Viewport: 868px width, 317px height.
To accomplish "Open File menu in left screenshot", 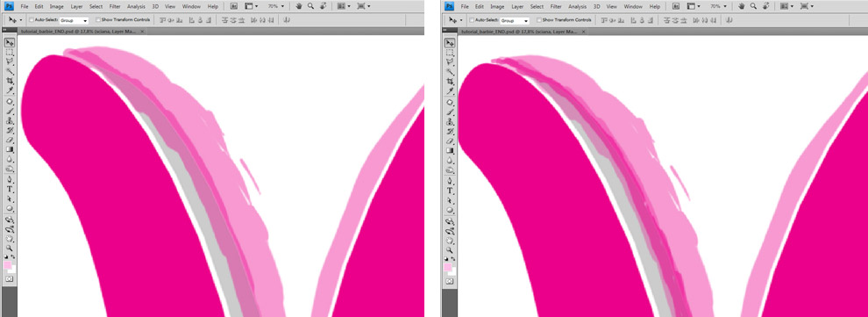I will click(25, 6).
